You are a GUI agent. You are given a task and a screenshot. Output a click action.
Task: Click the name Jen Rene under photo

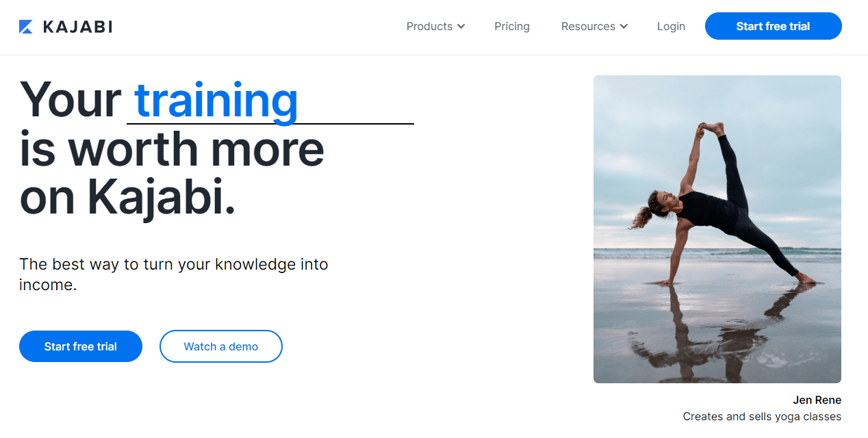click(817, 400)
